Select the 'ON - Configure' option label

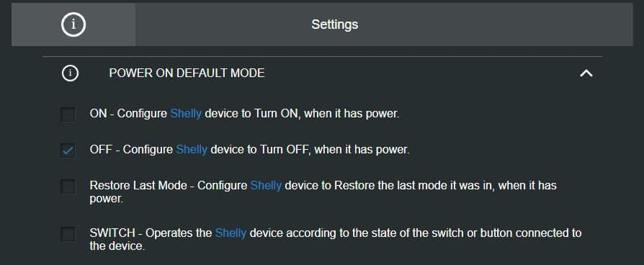click(128, 114)
